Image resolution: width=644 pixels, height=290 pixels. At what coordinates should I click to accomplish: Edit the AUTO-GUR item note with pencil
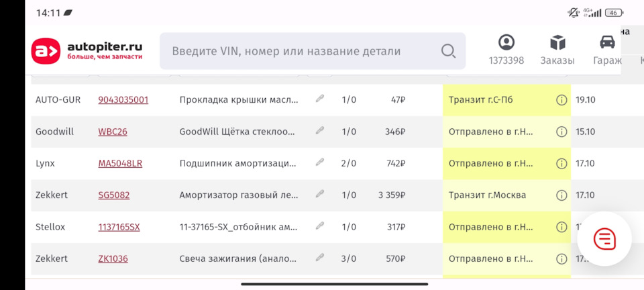320,99
